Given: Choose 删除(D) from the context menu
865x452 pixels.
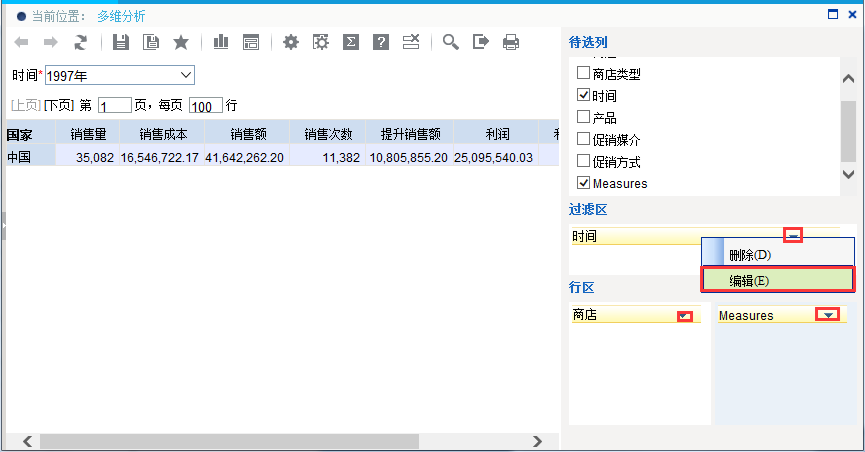Looking at the screenshot, I should point(778,255).
